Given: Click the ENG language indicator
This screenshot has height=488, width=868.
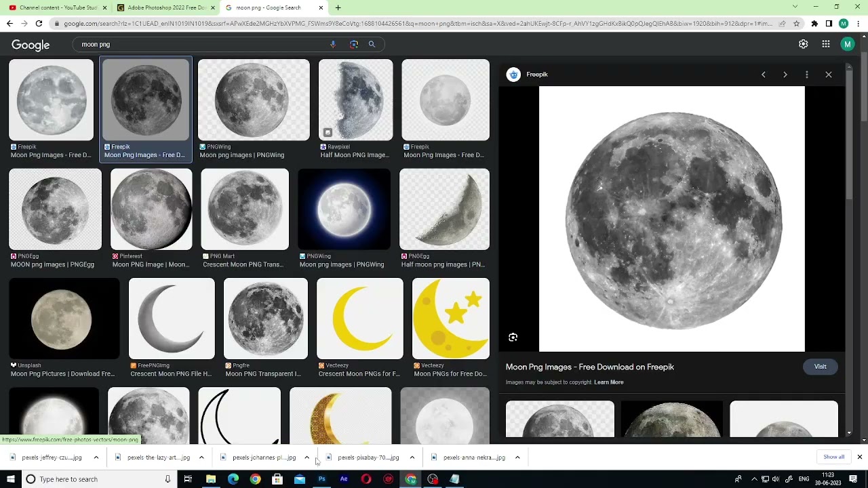Looking at the screenshot, I should pos(804,479).
